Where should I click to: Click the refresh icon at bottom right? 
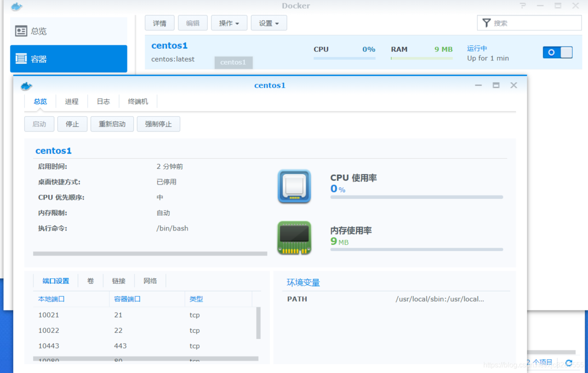pyautogui.click(x=569, y=363)
